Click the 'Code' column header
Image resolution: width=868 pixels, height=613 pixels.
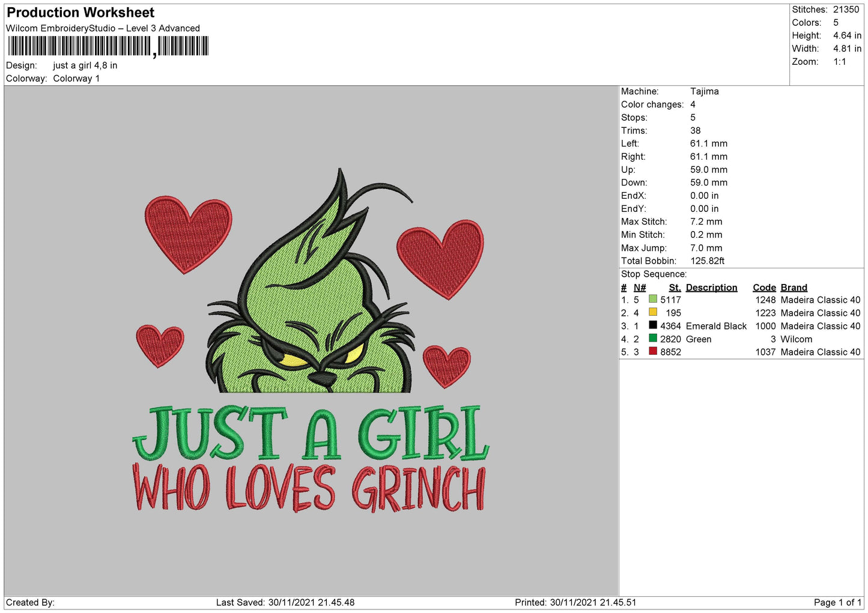click(x=764, y=288)
